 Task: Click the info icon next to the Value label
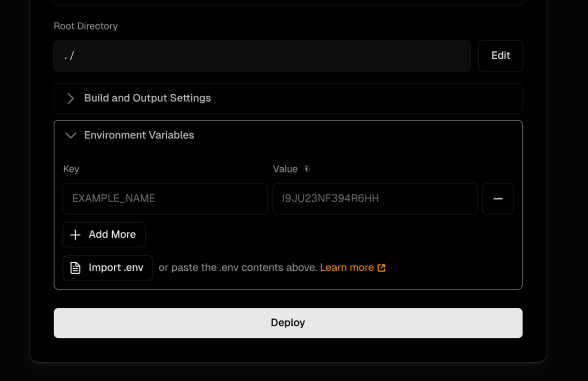pos(308,169)
